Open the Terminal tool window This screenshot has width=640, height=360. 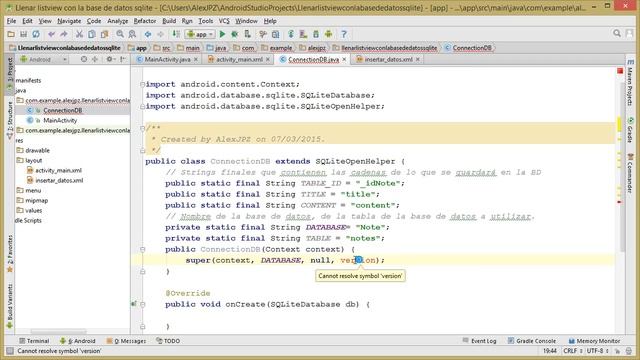34,341
